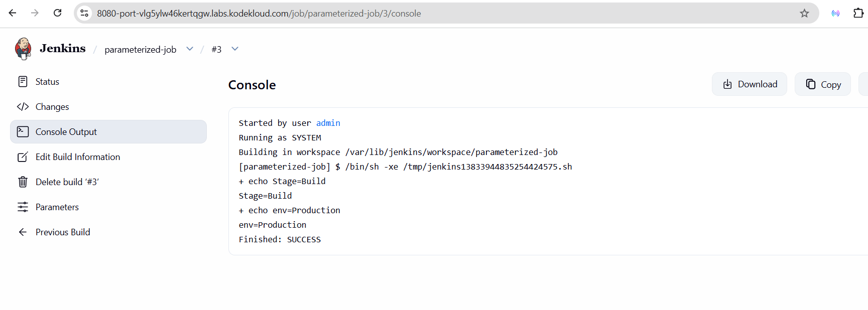Download the console output
The height and width of the screenshot is (310, 868).
pyautogui.click(x=749, y=84)
